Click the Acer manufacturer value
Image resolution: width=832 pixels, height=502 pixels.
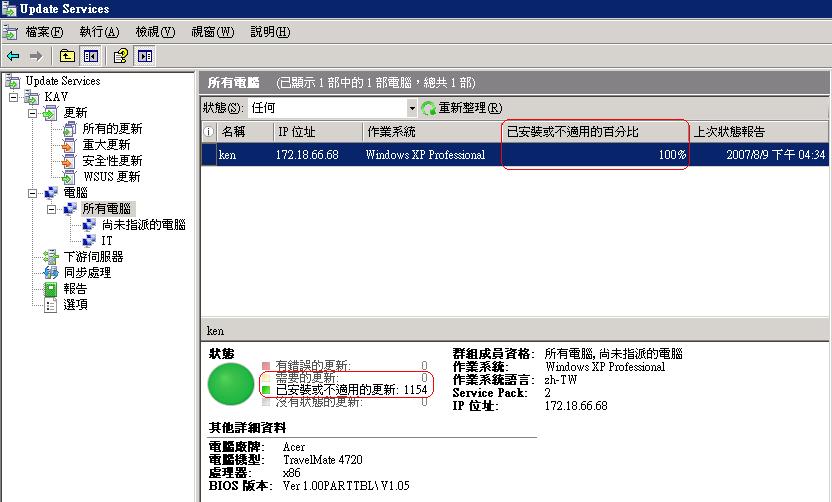click(294, 447)
